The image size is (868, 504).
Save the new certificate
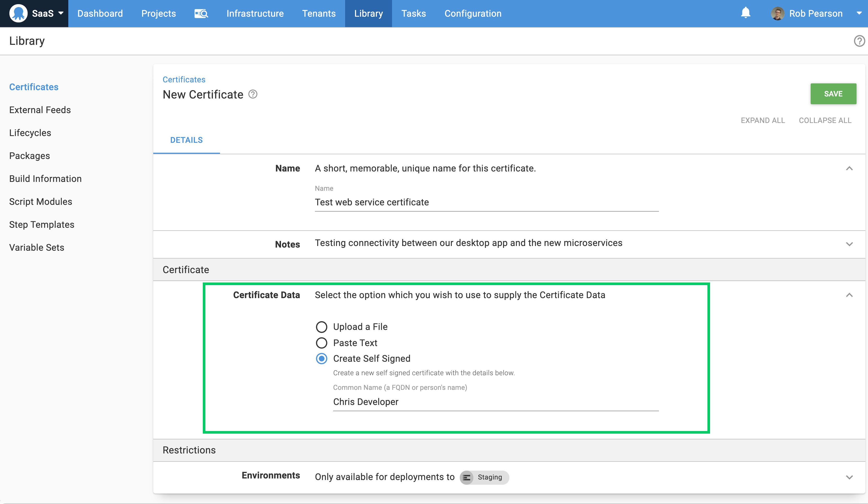[x=833, y=94]
